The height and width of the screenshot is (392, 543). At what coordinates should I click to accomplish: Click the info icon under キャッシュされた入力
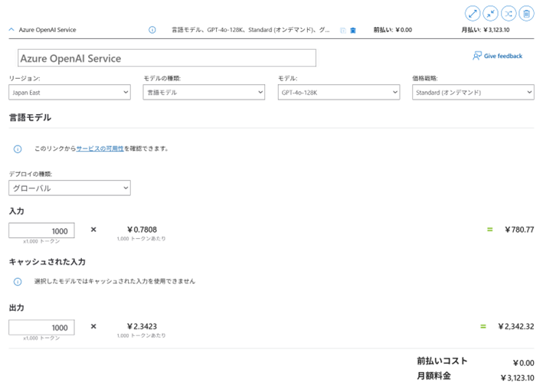pyautogui.click(x=18, y=281)
